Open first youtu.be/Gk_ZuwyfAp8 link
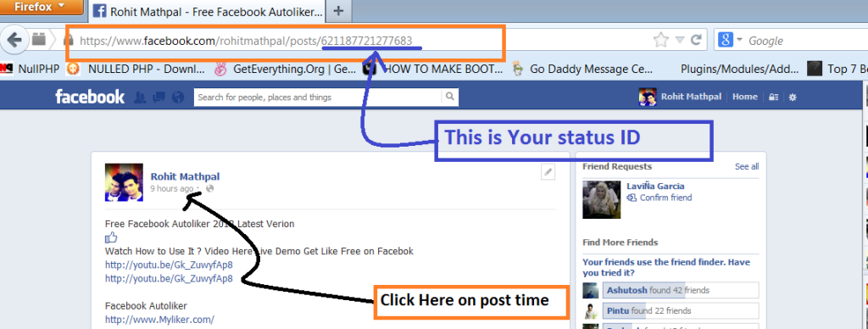Screen dimensions: 868x329 click(x=169, y=265)
